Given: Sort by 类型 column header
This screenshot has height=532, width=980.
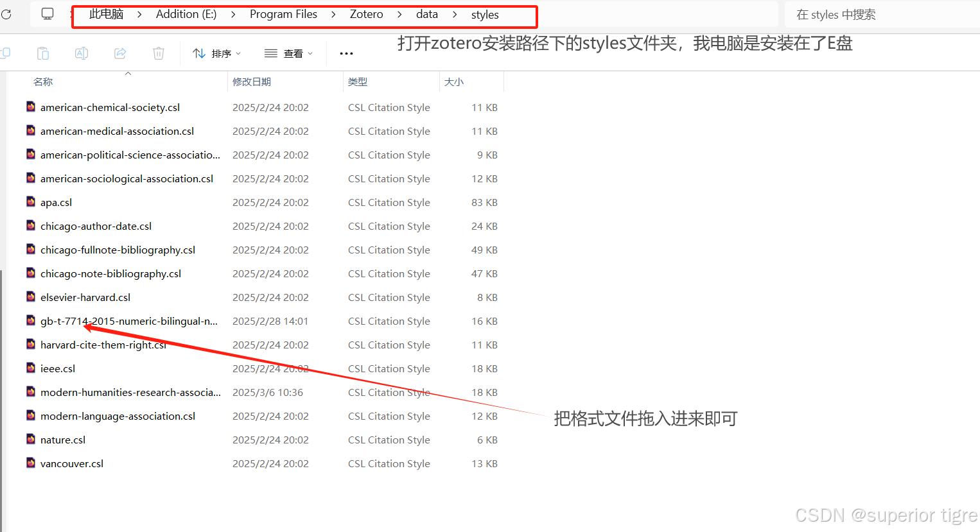Looking at the screenshot, I should coord(358,82).
